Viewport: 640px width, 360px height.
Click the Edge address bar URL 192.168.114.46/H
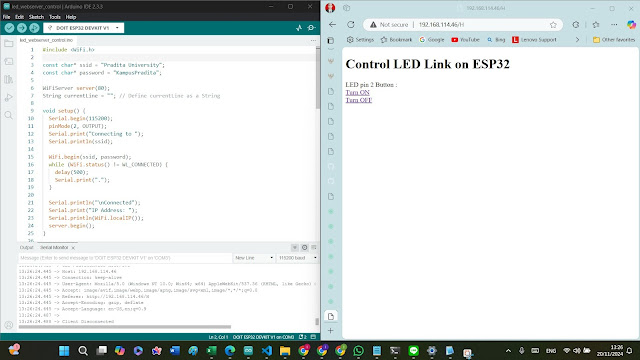[x=441, y=25]
